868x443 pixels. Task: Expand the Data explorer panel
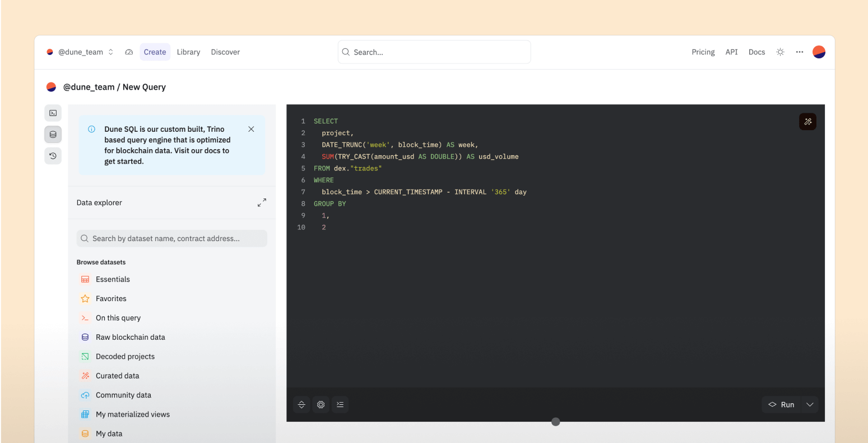(x=262, y=202)
